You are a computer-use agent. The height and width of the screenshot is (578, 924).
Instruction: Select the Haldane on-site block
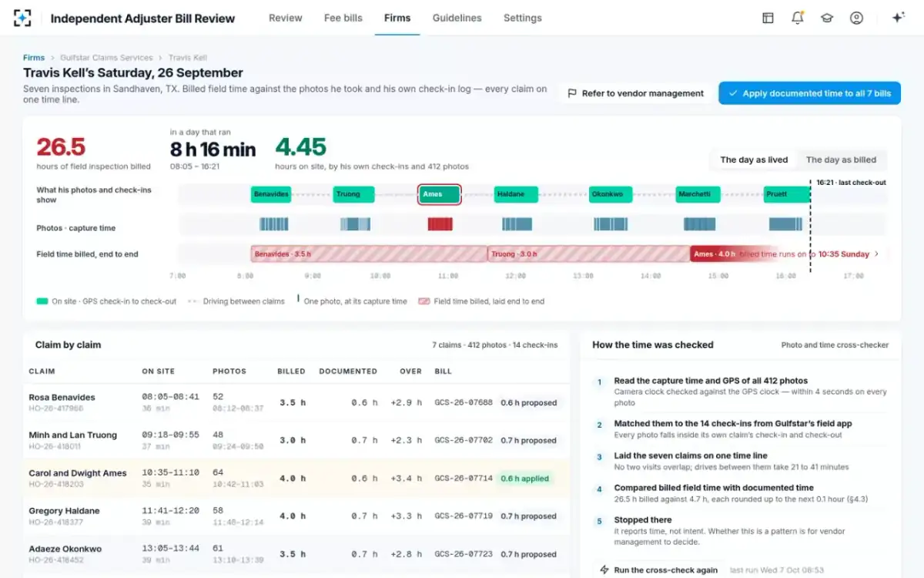tap(516, 194)
